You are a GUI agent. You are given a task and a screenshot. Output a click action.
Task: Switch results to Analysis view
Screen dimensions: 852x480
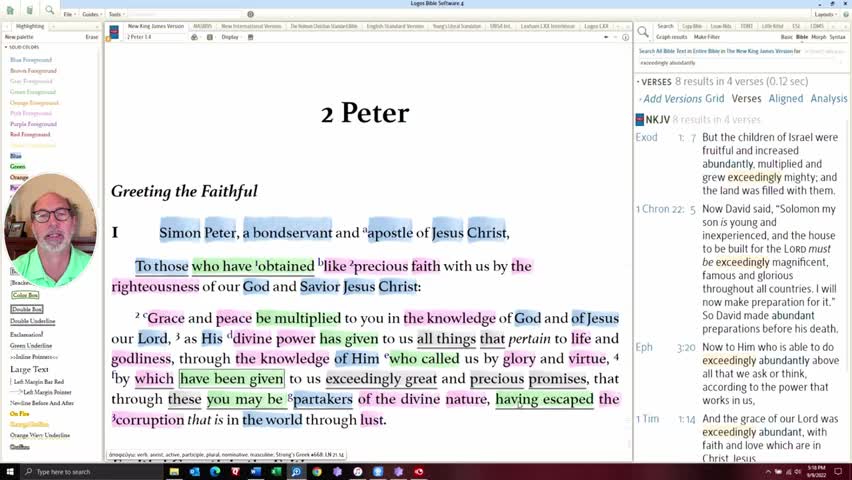tap(829, 98)
